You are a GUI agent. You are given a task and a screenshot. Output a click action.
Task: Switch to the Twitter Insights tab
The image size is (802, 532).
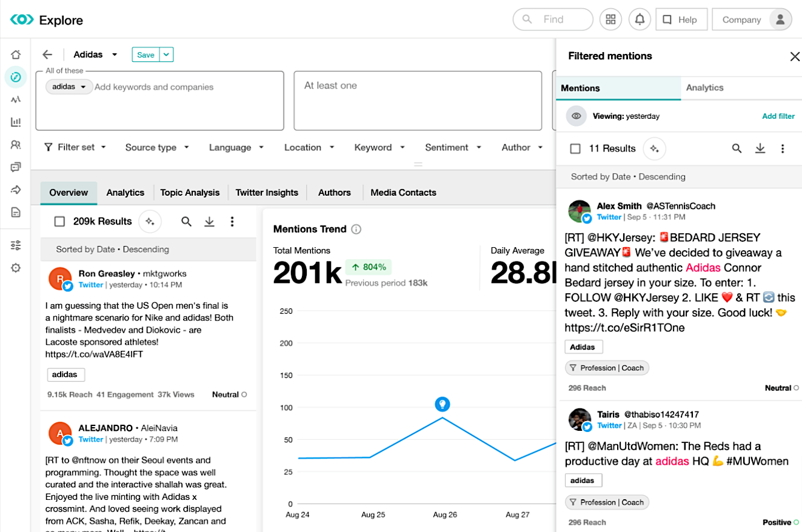click(x=267, y=192)
